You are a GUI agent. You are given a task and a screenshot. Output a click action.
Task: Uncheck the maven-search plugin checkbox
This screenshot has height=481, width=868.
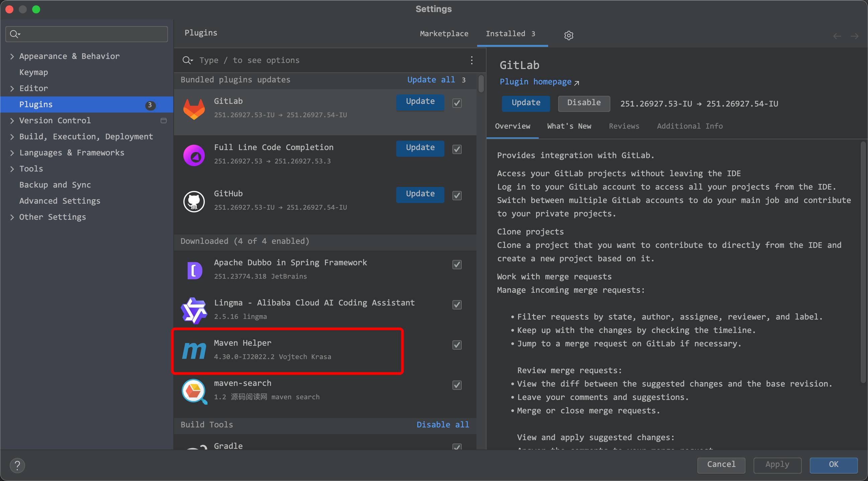pos(456,385)
